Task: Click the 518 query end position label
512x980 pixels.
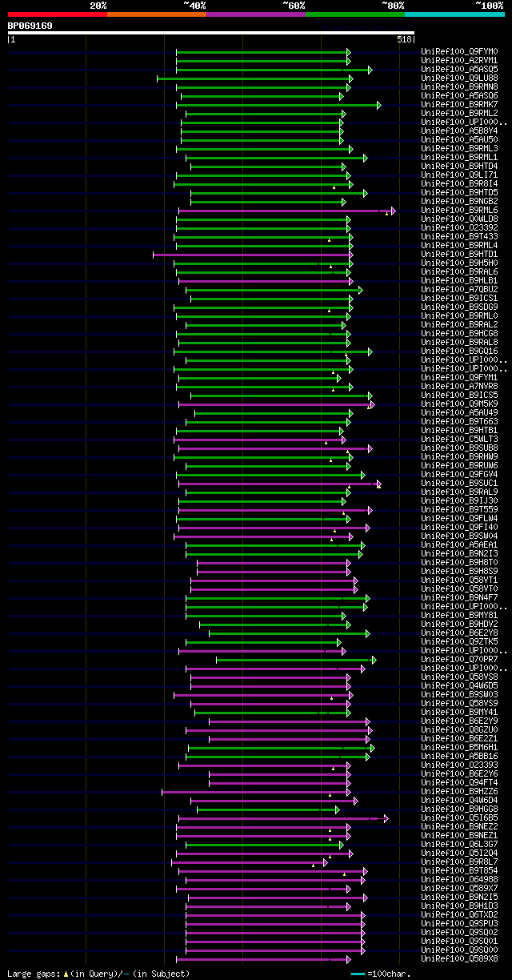Action: tap(403, 39)
